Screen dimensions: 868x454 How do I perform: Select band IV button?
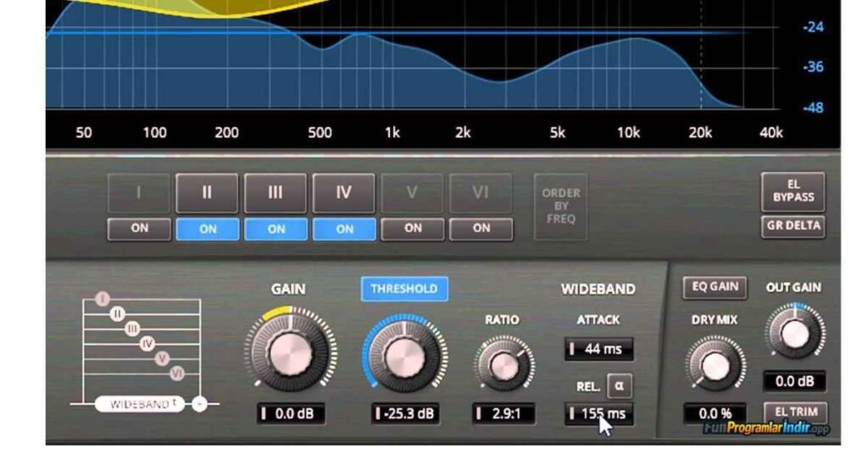(x=343, y=193)
